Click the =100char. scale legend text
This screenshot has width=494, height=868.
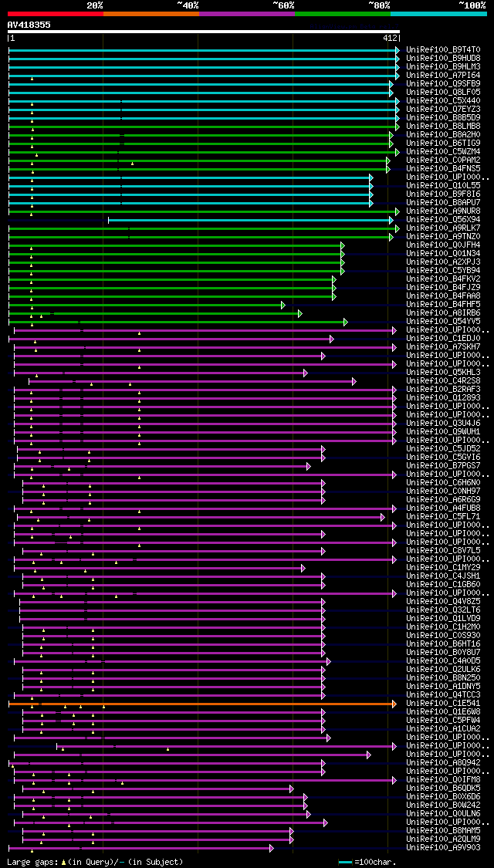[x=374, y=863]
